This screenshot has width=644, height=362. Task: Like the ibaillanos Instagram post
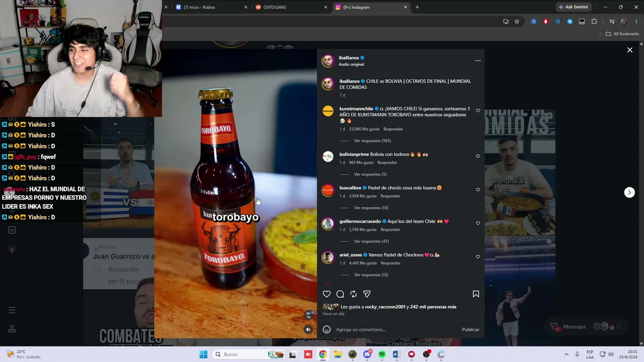click(x=327, y=294)
